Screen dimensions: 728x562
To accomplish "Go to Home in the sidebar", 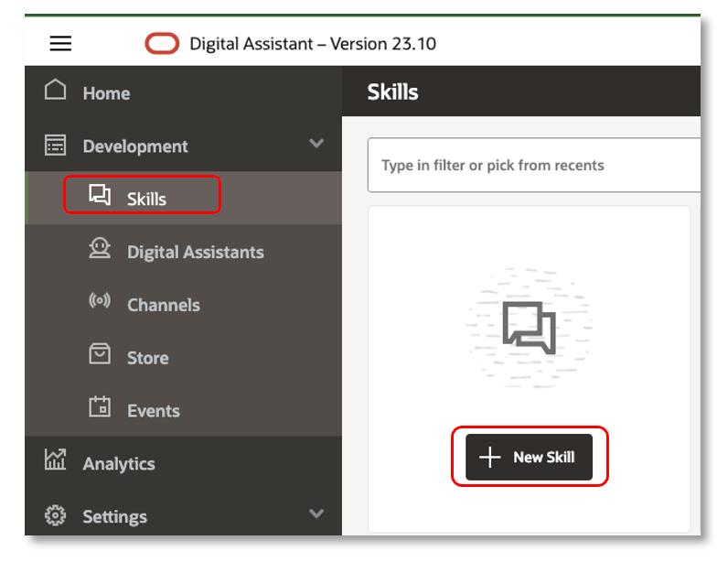I will point(184,92).
